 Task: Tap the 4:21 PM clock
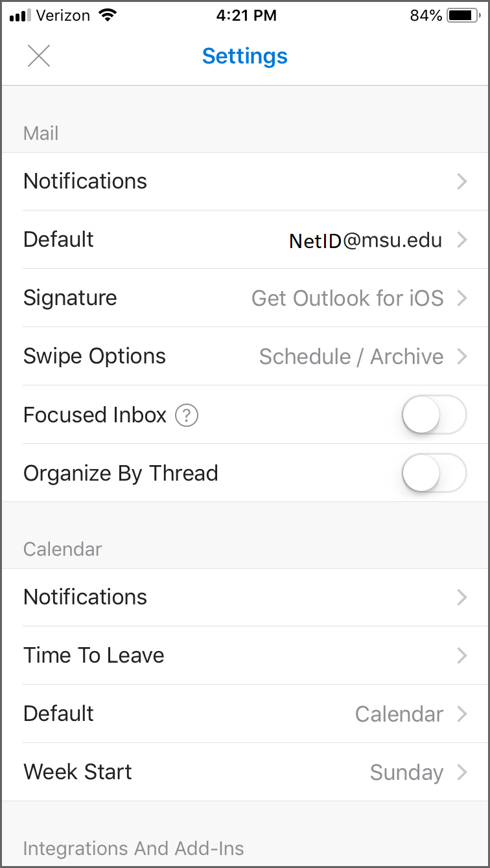click(246, 16)
